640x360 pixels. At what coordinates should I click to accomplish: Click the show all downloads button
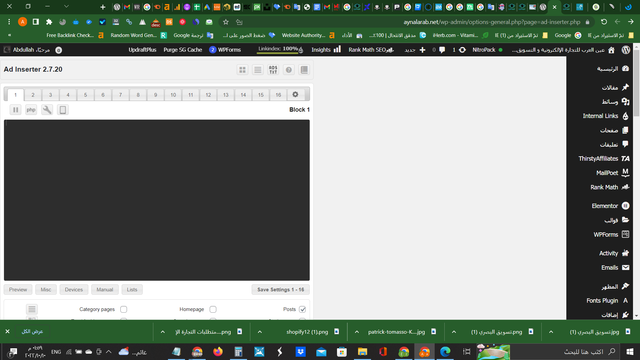[x=32, y=332]
